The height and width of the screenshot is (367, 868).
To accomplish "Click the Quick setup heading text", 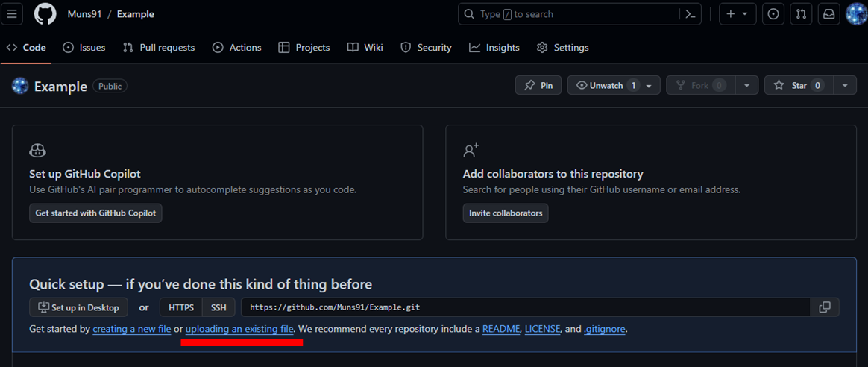I will (x=201, y=284).
